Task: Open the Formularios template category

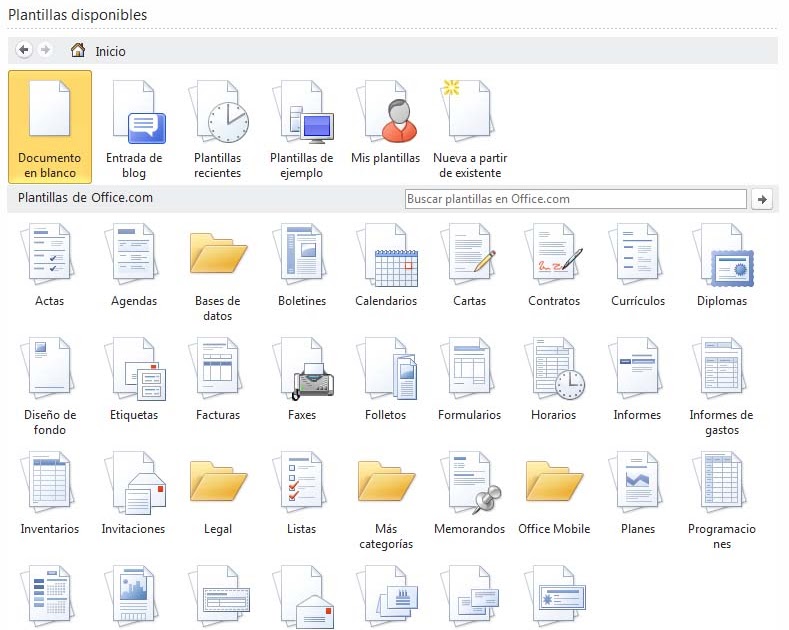Action: coord(470,378)
